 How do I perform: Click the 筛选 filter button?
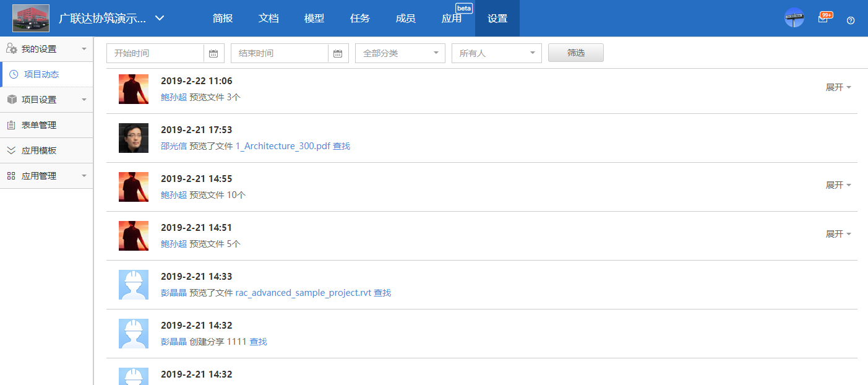575,53
